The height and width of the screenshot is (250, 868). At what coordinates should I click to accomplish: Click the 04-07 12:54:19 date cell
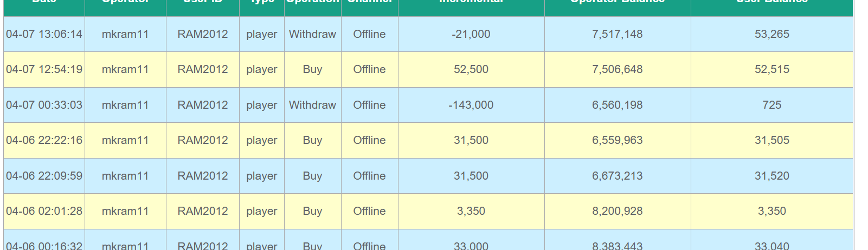click(x=44, y=69)
